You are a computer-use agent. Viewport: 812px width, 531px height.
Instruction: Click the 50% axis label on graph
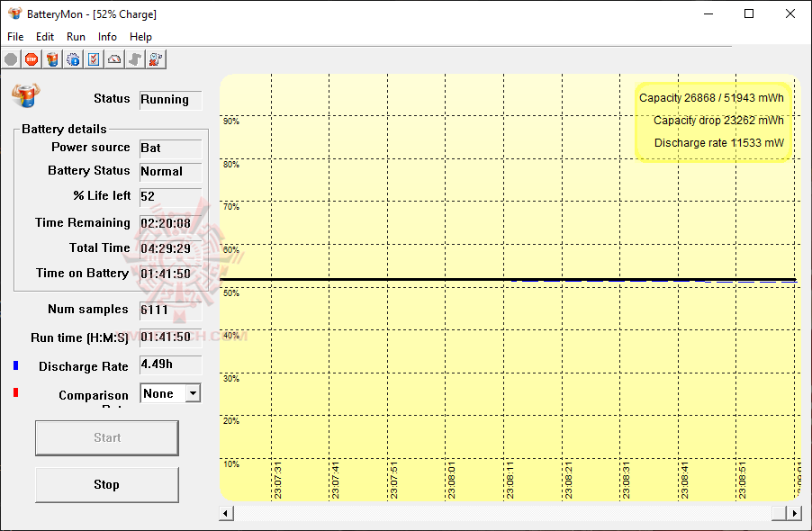(231, 292)
